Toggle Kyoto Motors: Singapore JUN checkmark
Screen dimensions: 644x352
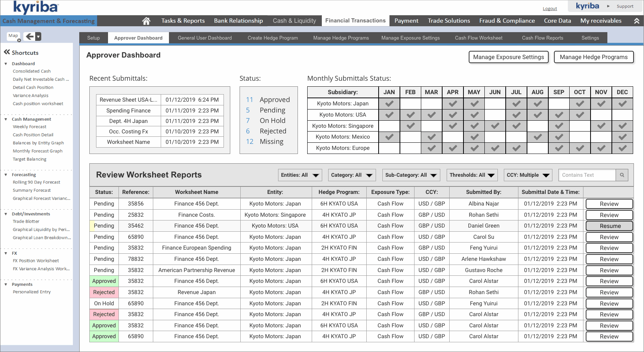(495, 126)
